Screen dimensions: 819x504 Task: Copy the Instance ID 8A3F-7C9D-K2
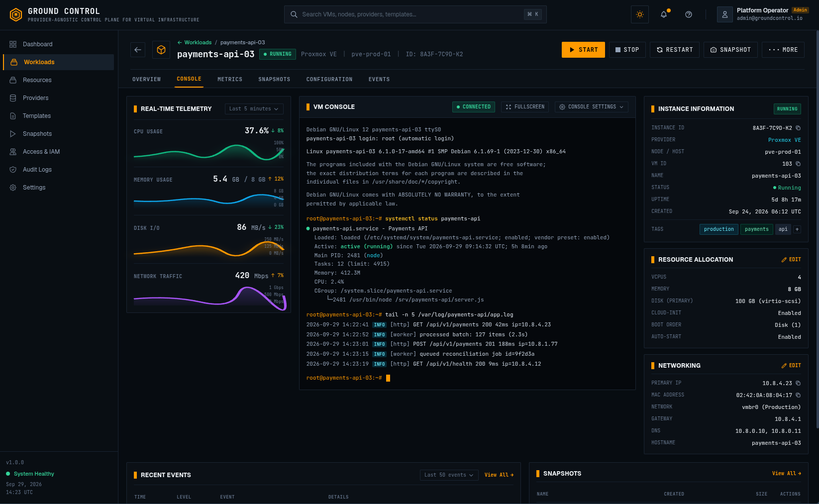pos(798,128)
